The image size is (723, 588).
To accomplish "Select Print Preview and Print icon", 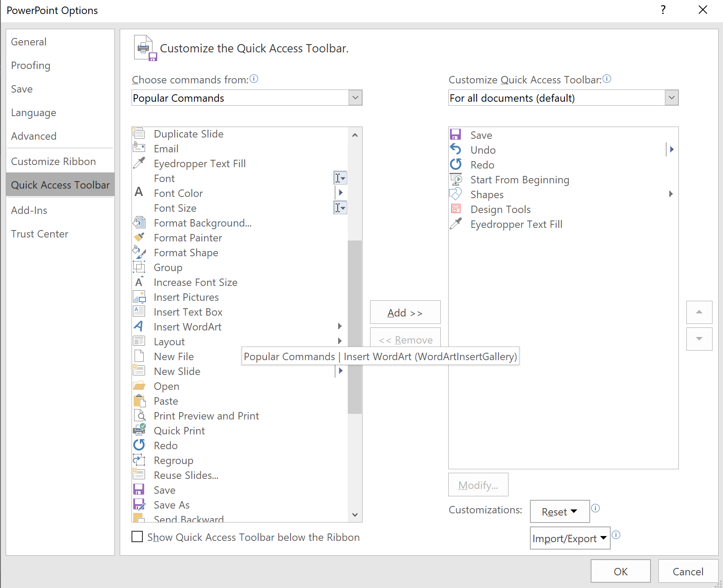I will [x=139, y=415].
